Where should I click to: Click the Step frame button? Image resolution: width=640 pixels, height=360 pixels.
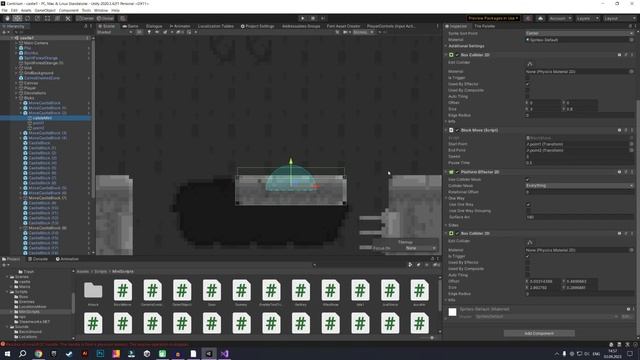tap(323, 18)
